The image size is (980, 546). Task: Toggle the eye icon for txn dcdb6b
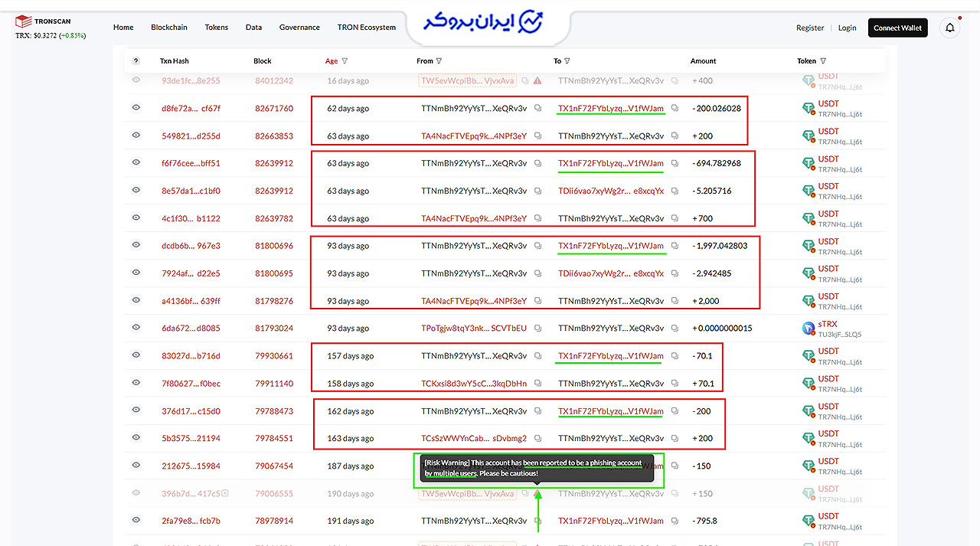[136, 245]
